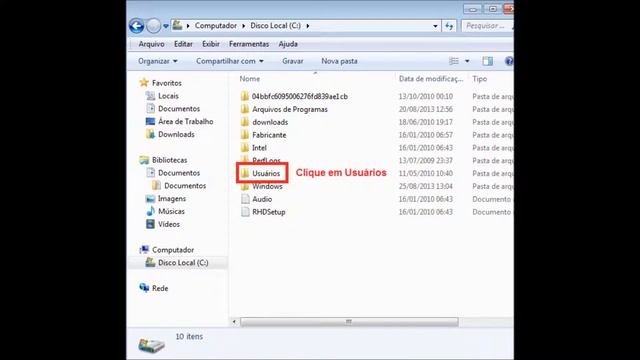Viewport: 640px width, 360px height.
Task: Open the Compartilhar com dropdown
Action: [x=230, y=61]
